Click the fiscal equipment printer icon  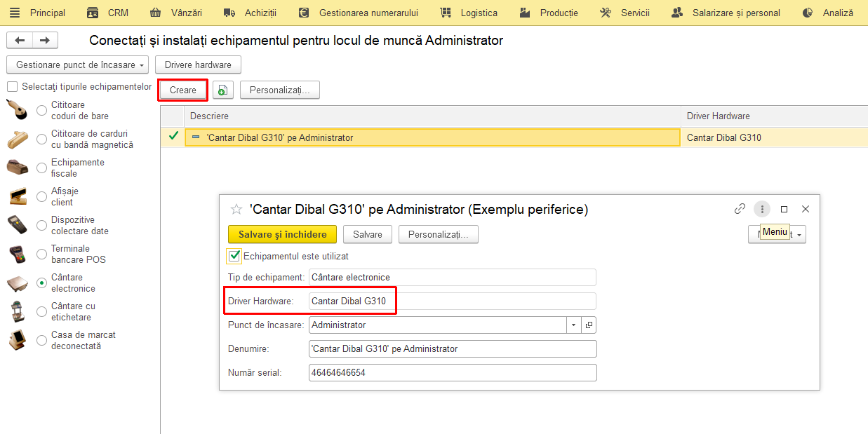[x=17, y=168]
